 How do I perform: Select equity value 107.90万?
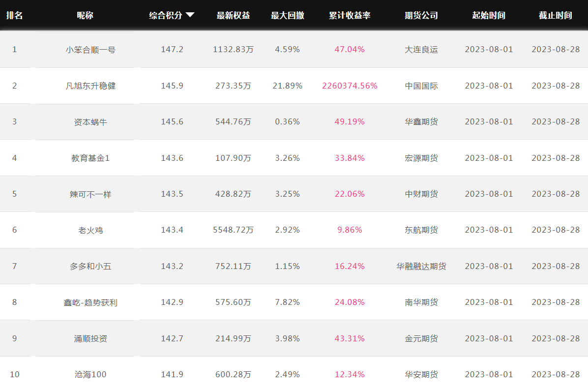tap(233, 158)
